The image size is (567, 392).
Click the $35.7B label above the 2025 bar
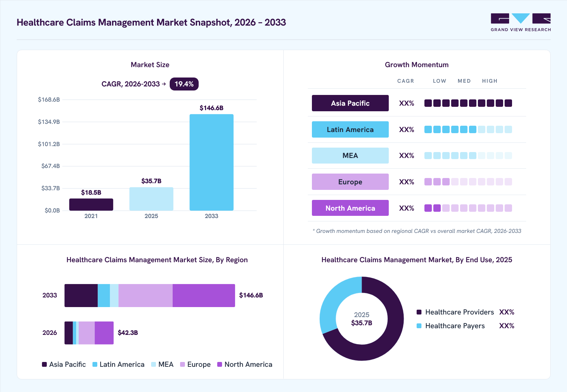[151, 181]
